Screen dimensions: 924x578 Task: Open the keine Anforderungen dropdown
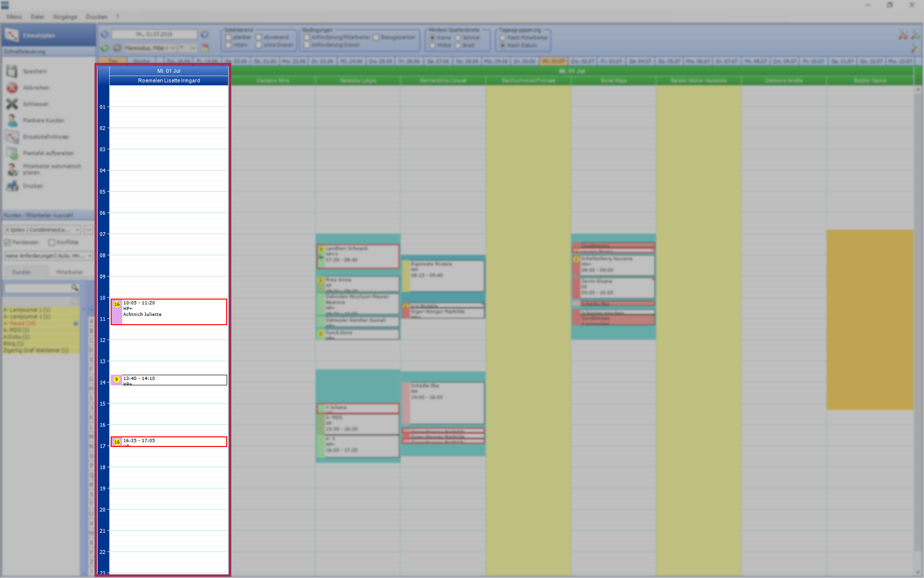point(49,256)
